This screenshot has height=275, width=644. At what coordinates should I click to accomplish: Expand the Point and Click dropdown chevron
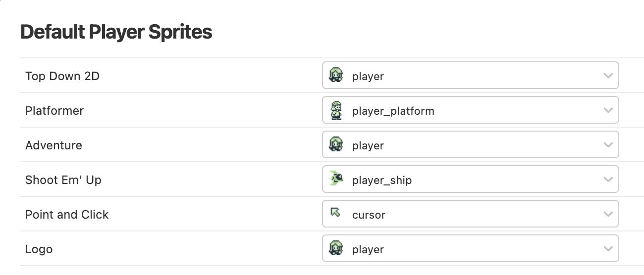point(608,214)
